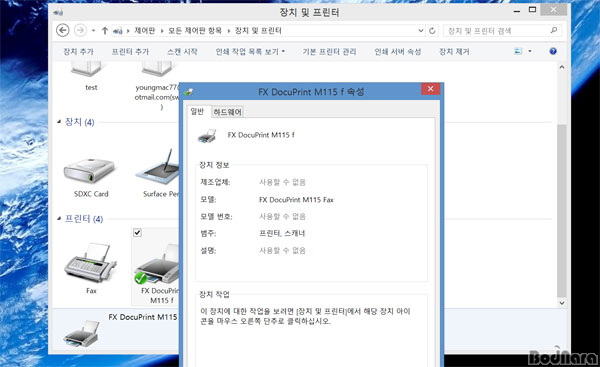Click 인쇄 서버 속성 toolbar item

click(x=398, y=51)
